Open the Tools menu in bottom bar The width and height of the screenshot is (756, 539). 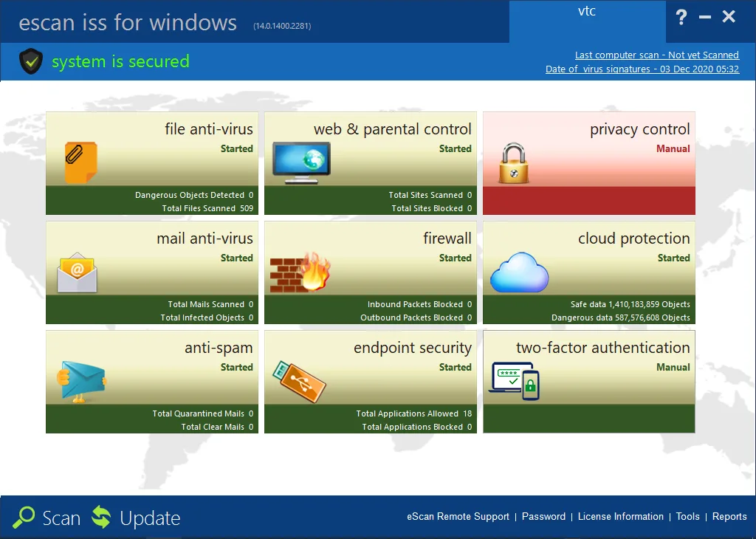pos(687,517)
